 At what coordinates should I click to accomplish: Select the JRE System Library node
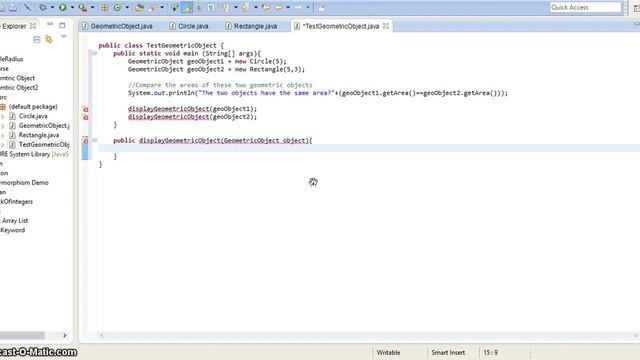tap(34, 154)
